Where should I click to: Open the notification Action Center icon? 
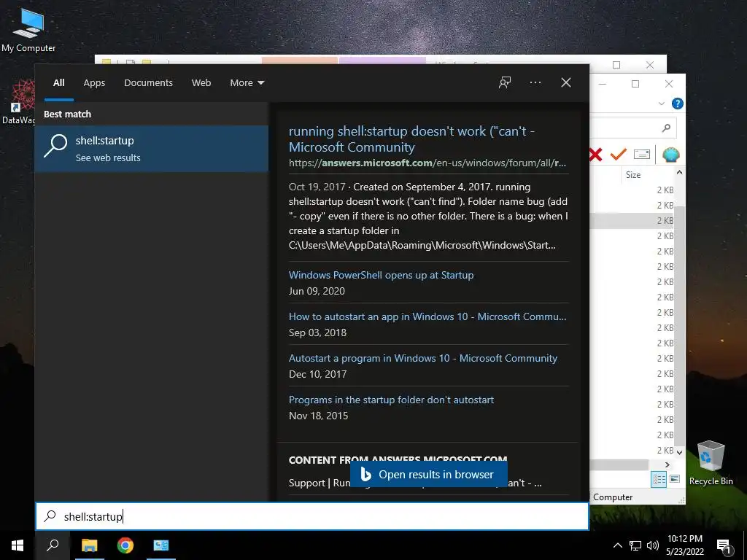point(724,546)
